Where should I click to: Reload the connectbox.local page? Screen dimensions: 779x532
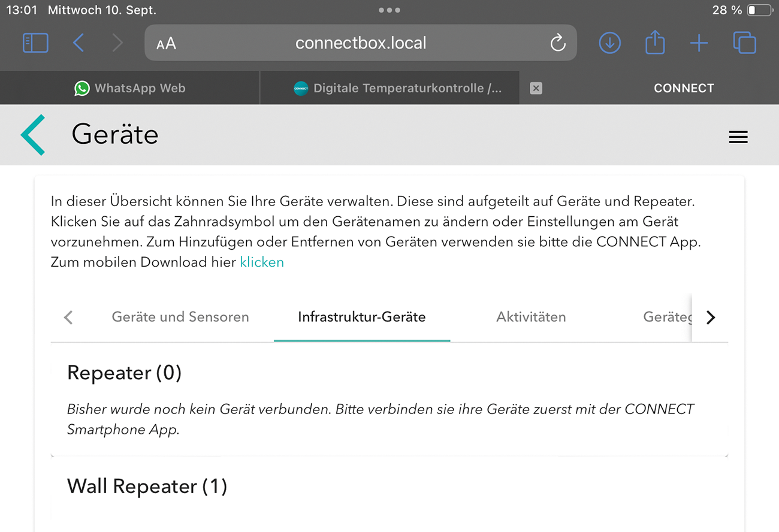[558, 43]
